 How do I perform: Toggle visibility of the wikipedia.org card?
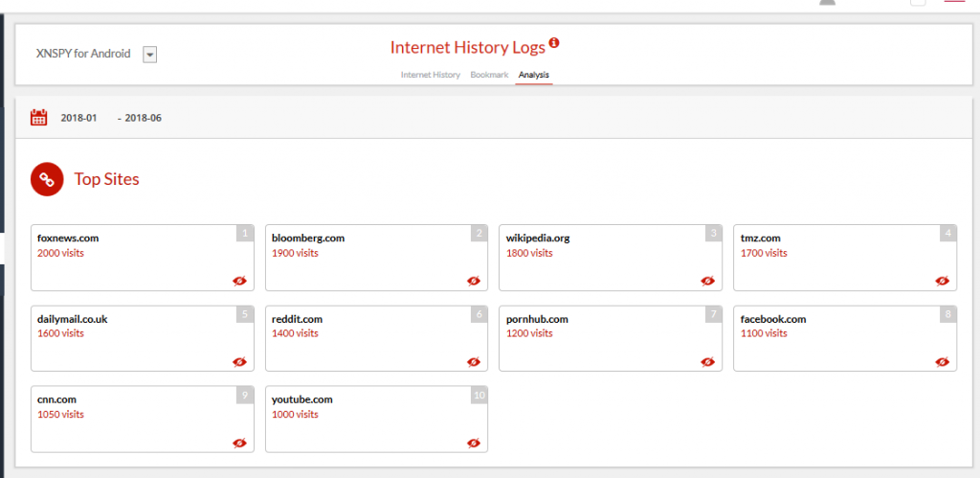[x=707, y=281]
